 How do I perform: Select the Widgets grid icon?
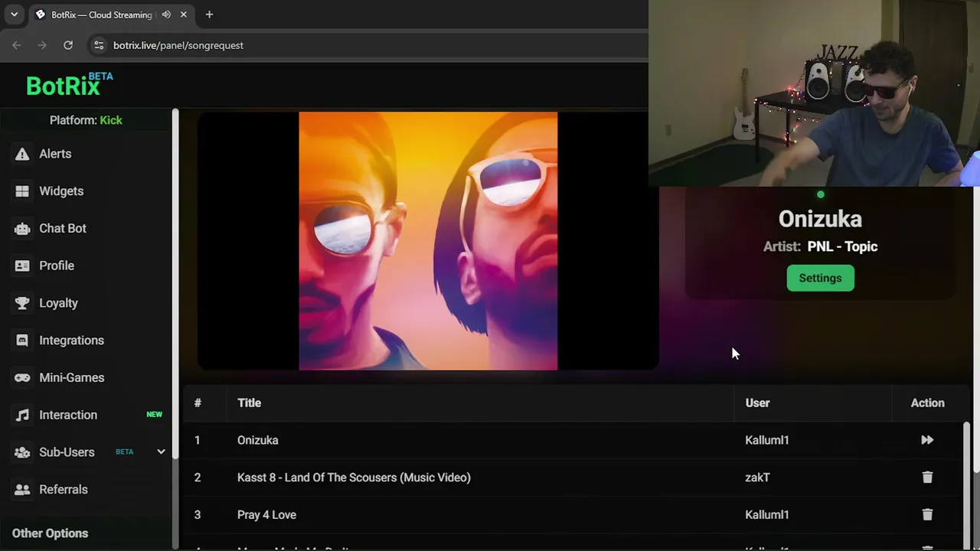[22, 191]
